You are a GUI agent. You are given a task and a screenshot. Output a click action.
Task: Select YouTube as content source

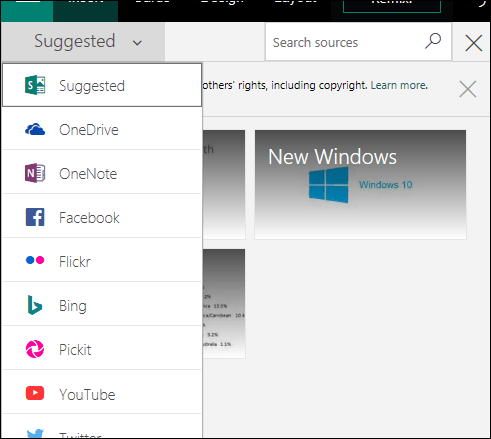pyautogui.click(x=102, y=393)
